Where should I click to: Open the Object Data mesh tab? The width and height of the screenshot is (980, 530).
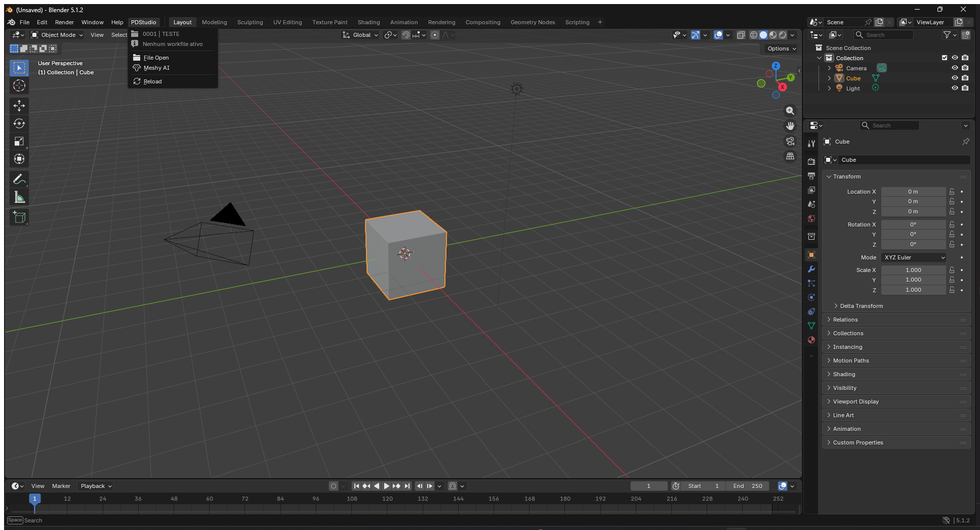[x=811, y=326]
